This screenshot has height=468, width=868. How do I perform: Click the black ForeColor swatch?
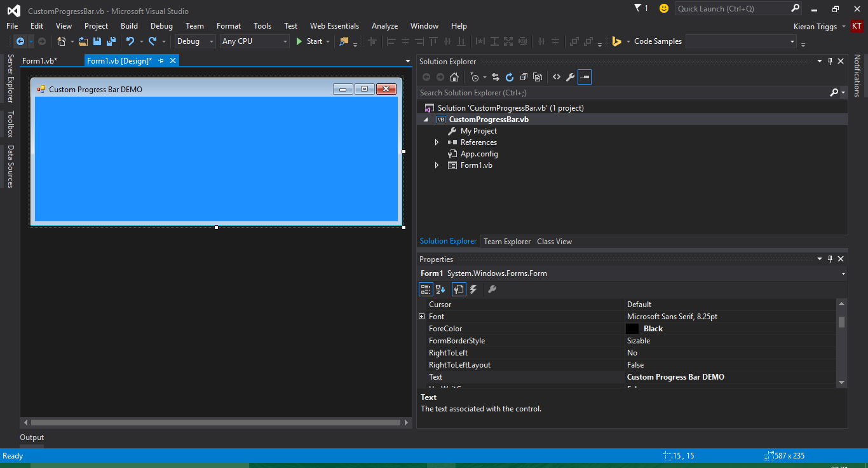[632, 329]
